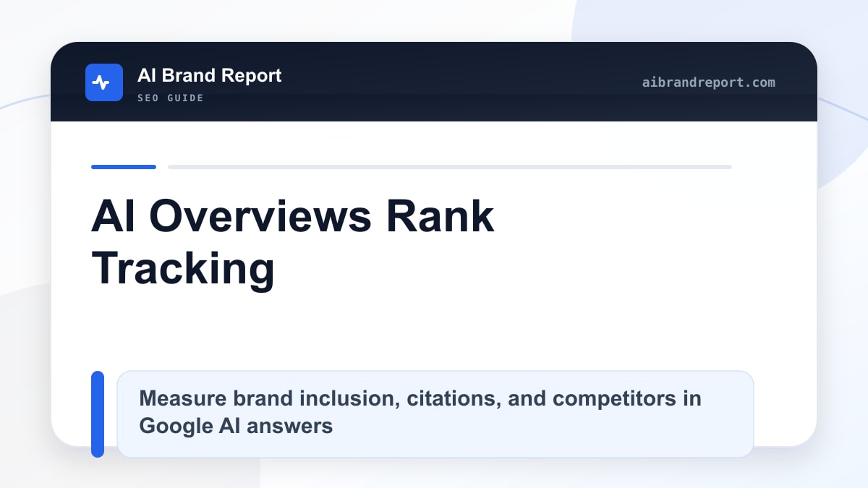The width and height of the screenshot is (868, 488).
Task: Open the aibrandreport.com link
Action: (x=708, y=82)
